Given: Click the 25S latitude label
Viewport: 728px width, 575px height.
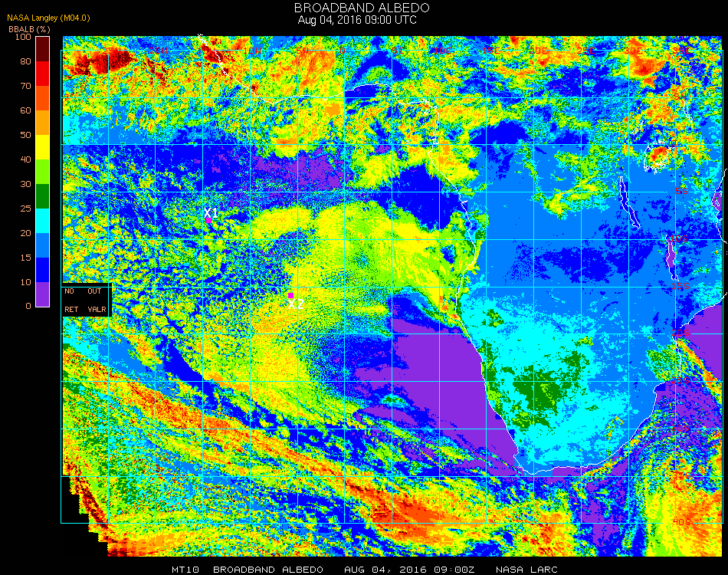Looking at the screenshot, I should pos(680,381).
